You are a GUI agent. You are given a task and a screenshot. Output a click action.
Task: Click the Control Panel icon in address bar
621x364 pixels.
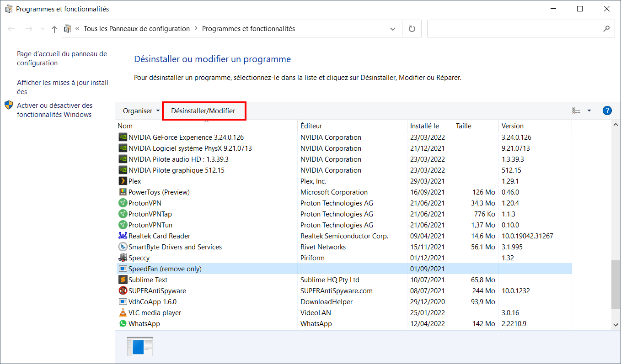68,29
